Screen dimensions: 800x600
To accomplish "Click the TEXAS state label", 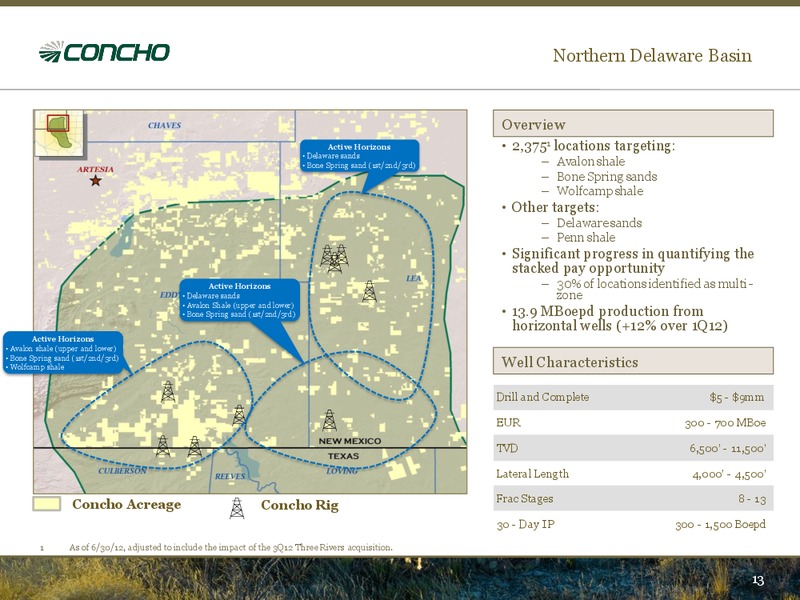I will pos(343,456).
